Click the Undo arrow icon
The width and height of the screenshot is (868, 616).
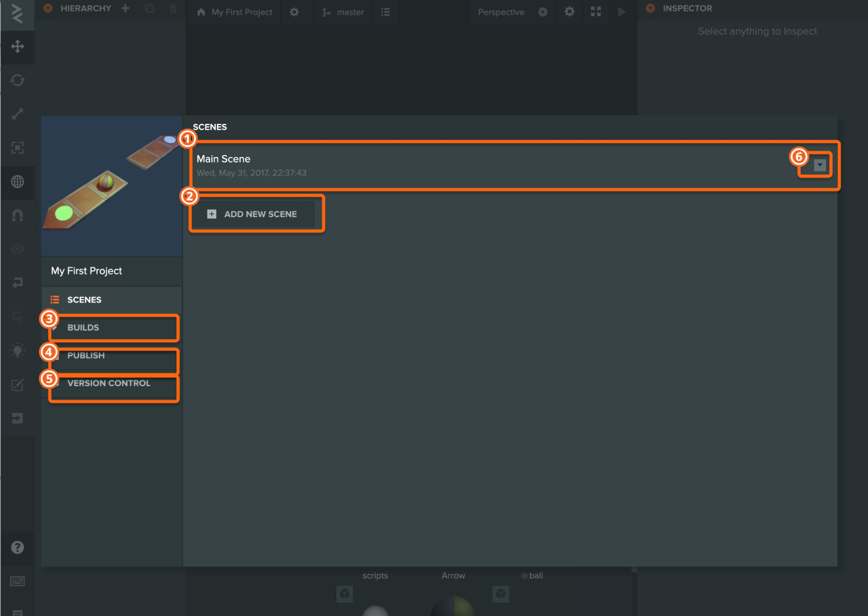[x=17, y=283]
